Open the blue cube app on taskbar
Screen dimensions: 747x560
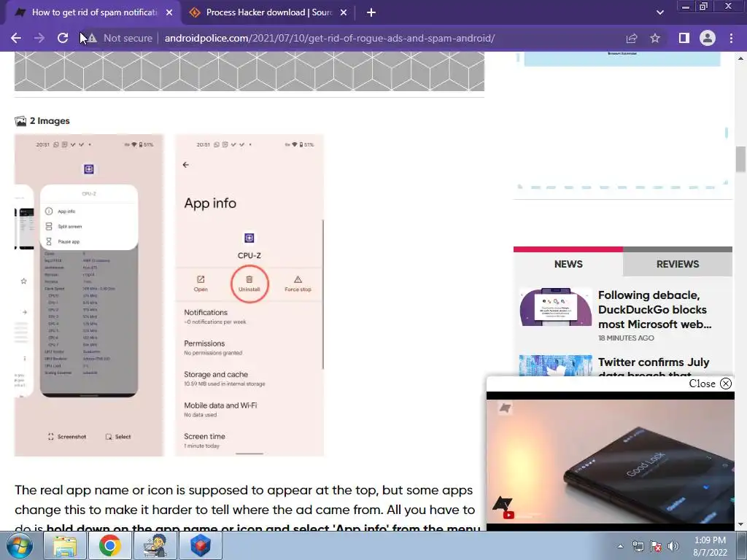tap(201, 545)
